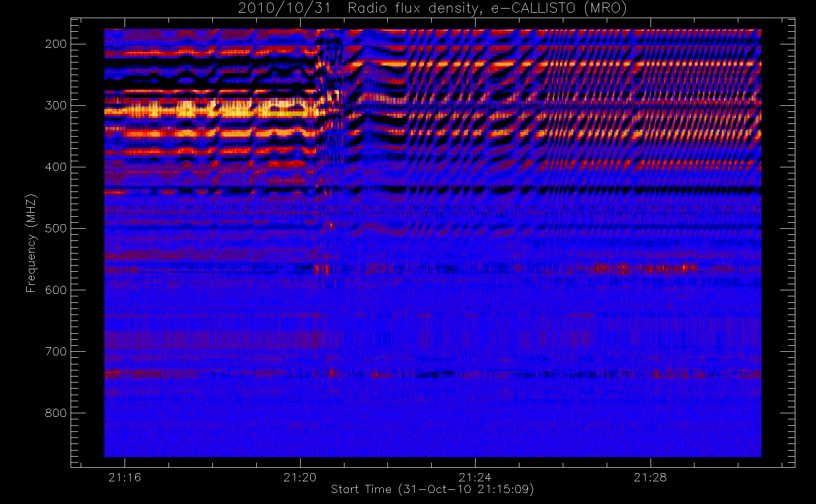Click the 21:24 time tick label

pyautogui.click(x=475, y=477)
